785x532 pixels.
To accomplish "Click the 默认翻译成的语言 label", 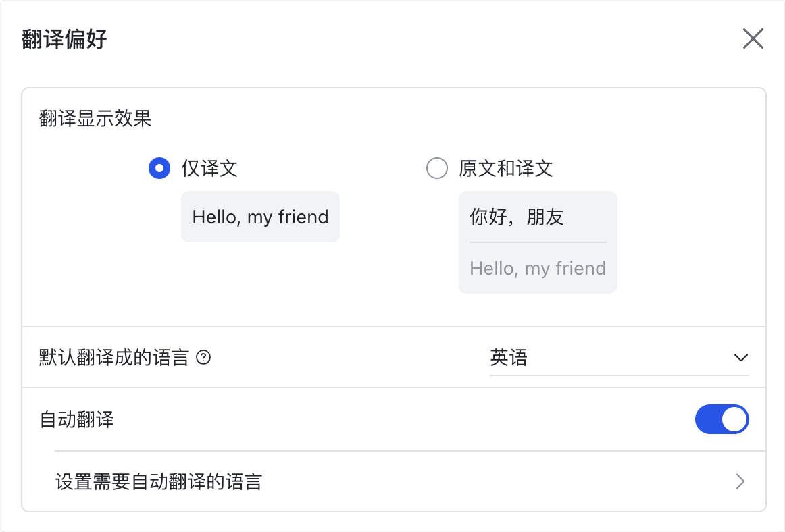I will (114, 358).
